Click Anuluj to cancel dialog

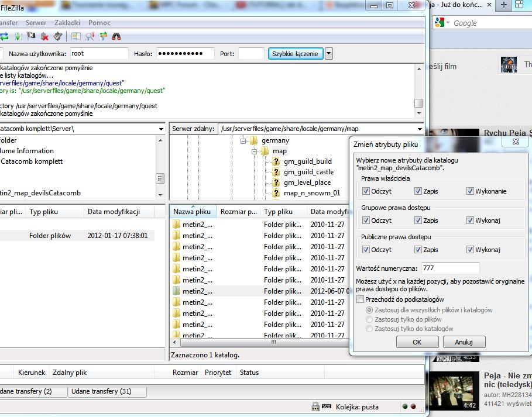(x=464, y=342)
